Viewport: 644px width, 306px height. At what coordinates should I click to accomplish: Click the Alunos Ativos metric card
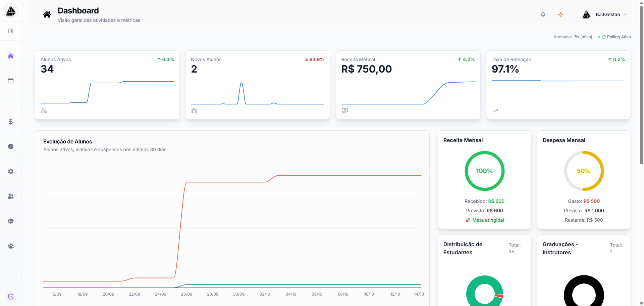click(107, 85)
